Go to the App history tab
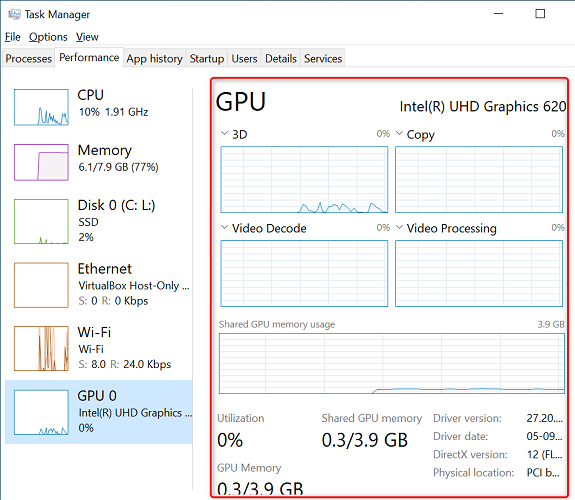Image resolution: width=575 pixels, height=500 pixels. (x=154, y=58)
